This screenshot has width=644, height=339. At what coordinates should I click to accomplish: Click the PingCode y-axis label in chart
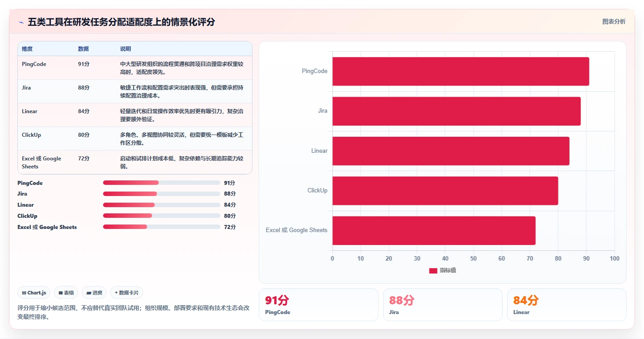coord(314,71)
